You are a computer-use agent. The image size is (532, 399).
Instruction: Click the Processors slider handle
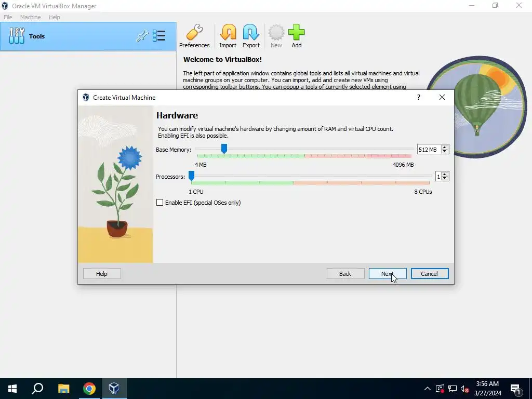pyautogui.click(x=191, y=176)
